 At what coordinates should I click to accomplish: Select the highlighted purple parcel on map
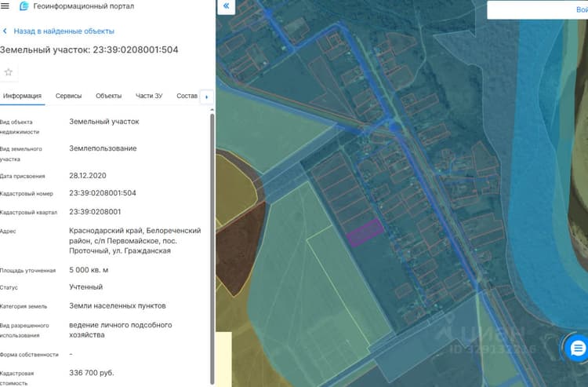pos(365,232)
